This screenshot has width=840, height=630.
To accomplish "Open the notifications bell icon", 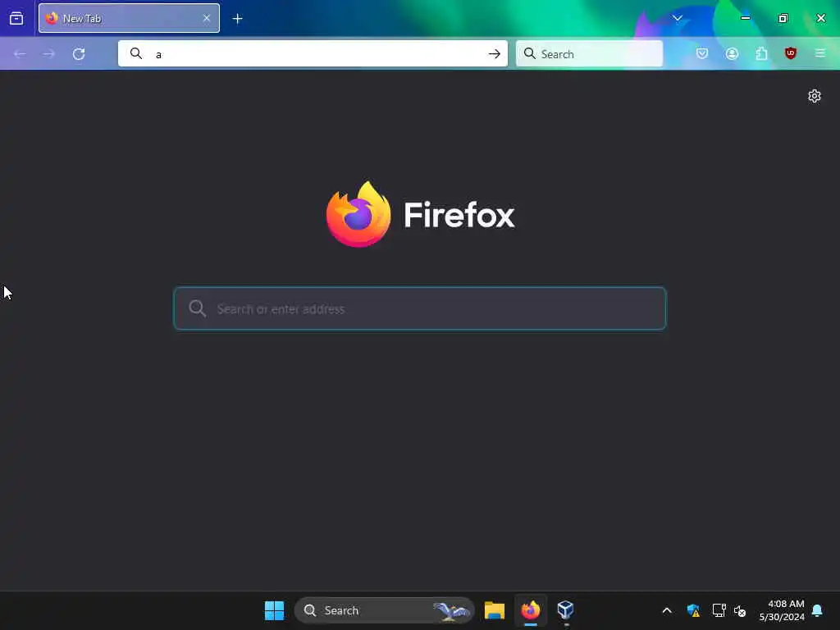I will (x=818, y=610).
